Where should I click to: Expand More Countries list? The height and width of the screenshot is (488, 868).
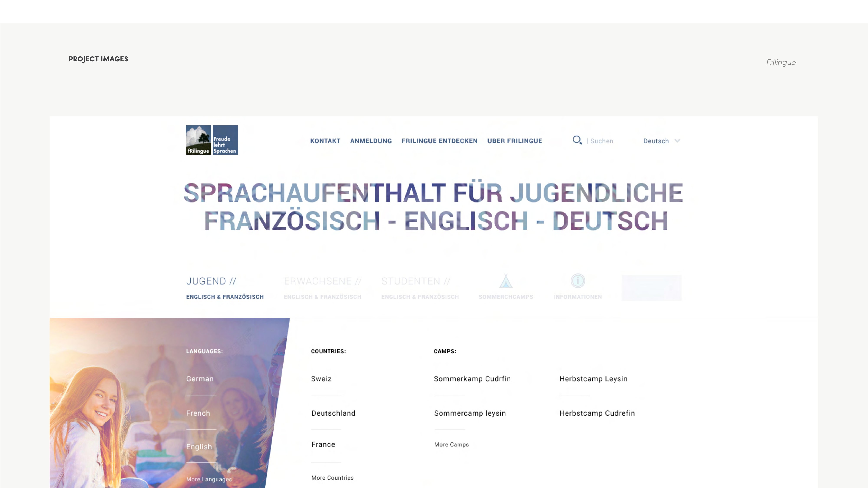[x=332, y=478]
